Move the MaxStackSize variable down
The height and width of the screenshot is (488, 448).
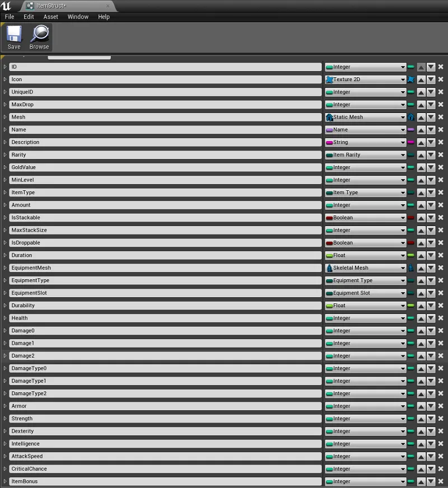pyautogui.click(x=431, y=231)
